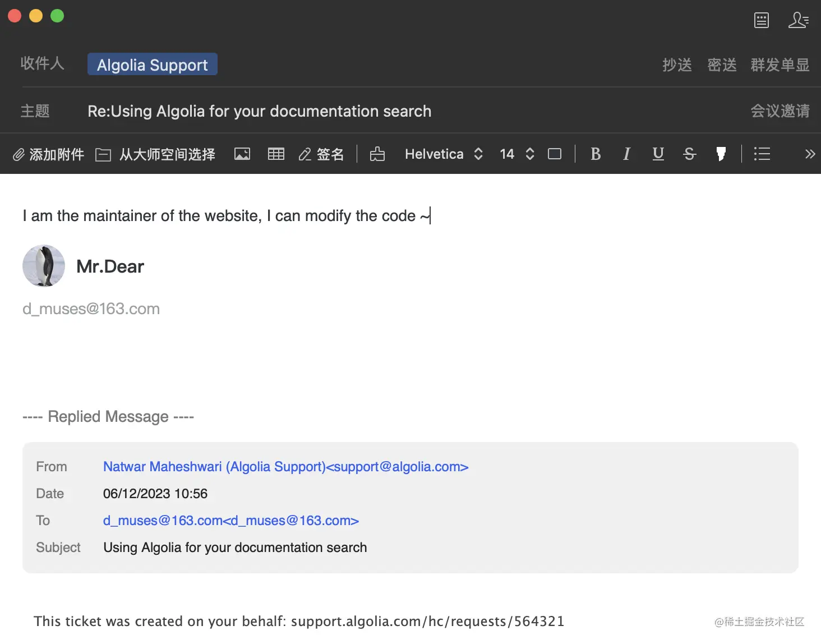Select the Algolia Support recipient chip

[x=153, y=65]
